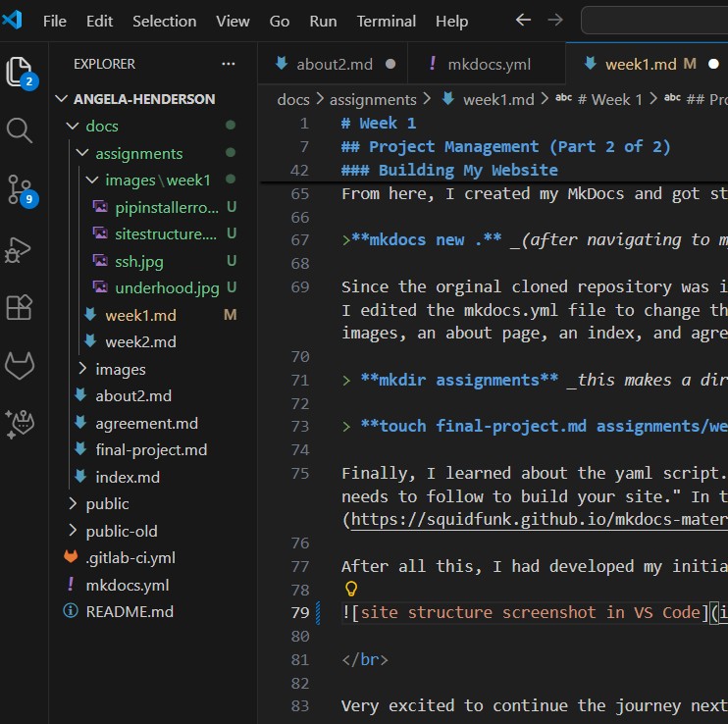728x724 pixels.
Task: Click assignments in the breadcrumb
Action: coord(373,99)
